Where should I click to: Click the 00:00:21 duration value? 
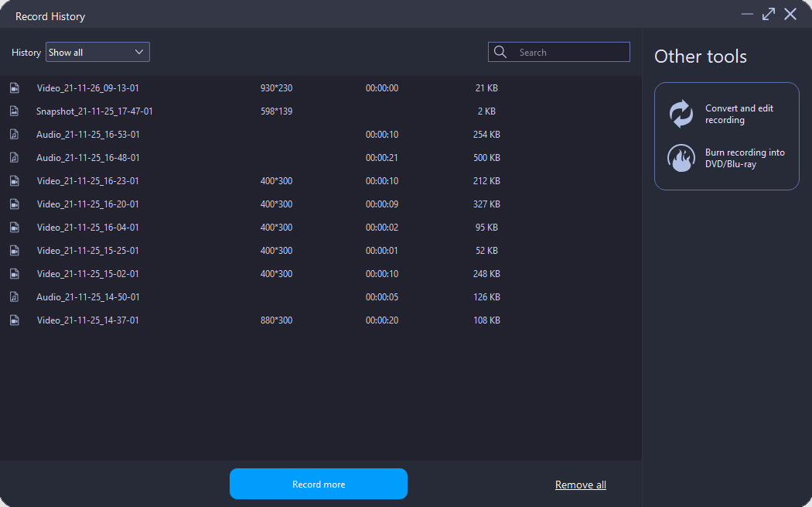click(x=382, y=158)
